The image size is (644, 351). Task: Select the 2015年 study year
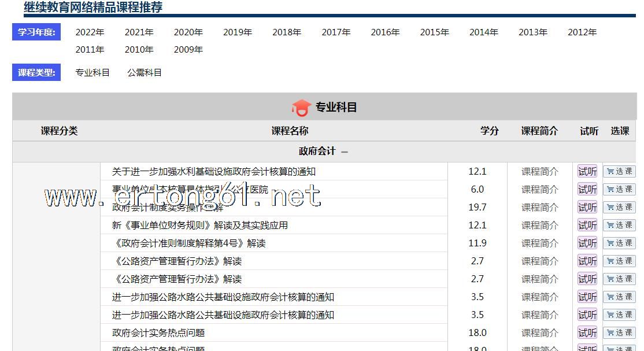435,32
